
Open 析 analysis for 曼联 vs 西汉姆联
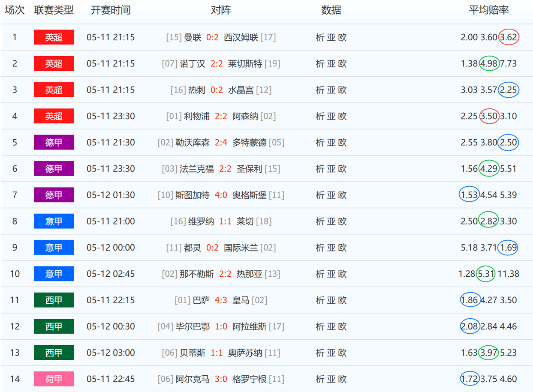320,38
